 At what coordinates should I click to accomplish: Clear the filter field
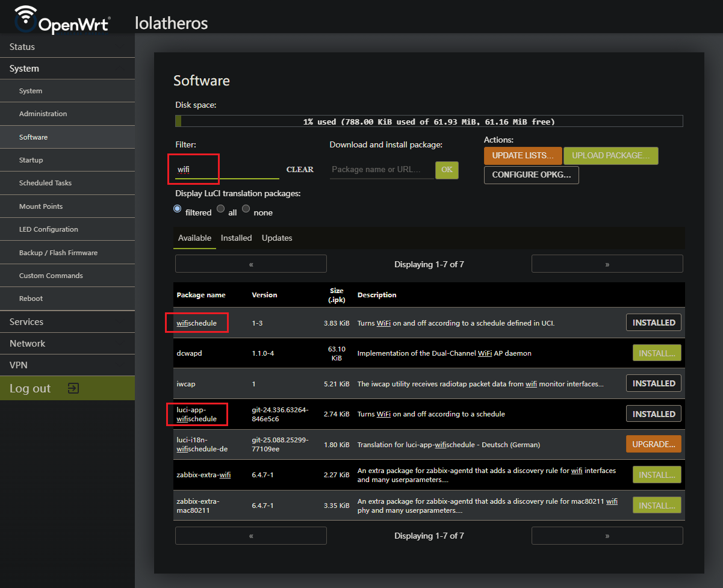[x=300, y=170]
